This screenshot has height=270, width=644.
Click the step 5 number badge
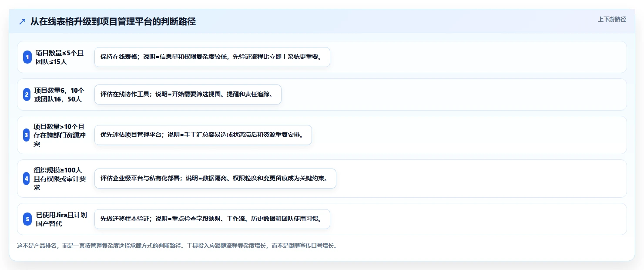[27, 219]
